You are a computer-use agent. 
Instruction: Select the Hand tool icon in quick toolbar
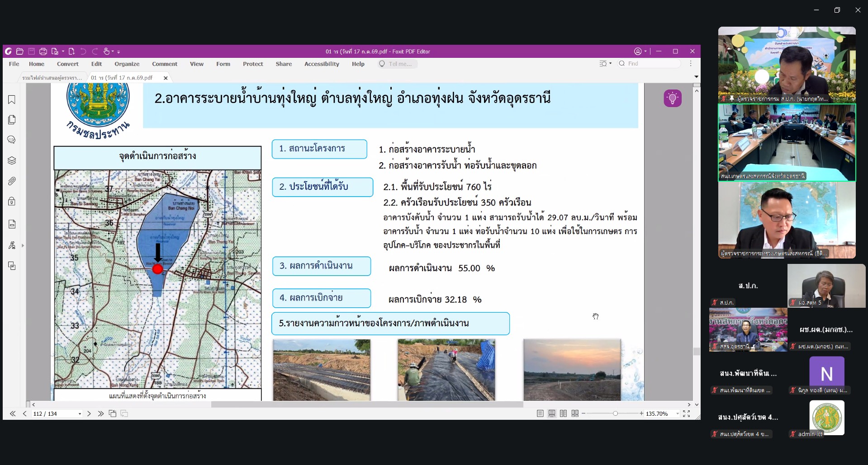point(107,52)
